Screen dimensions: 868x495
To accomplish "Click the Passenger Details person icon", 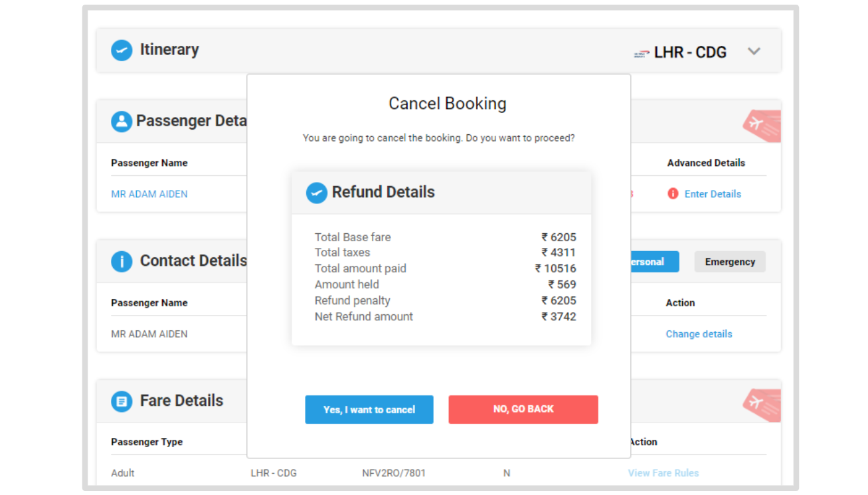I will point(122,120).
